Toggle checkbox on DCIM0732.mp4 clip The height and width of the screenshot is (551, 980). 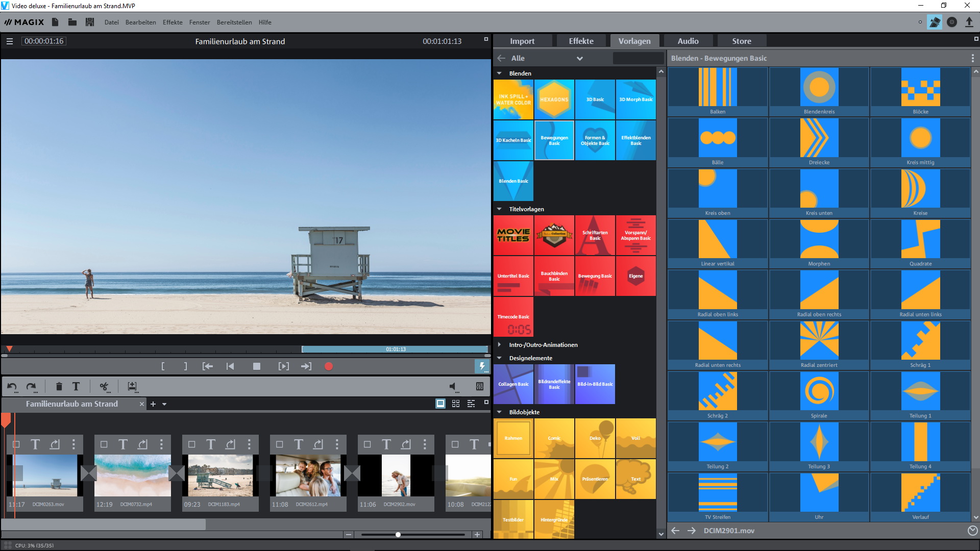[104, 444]
